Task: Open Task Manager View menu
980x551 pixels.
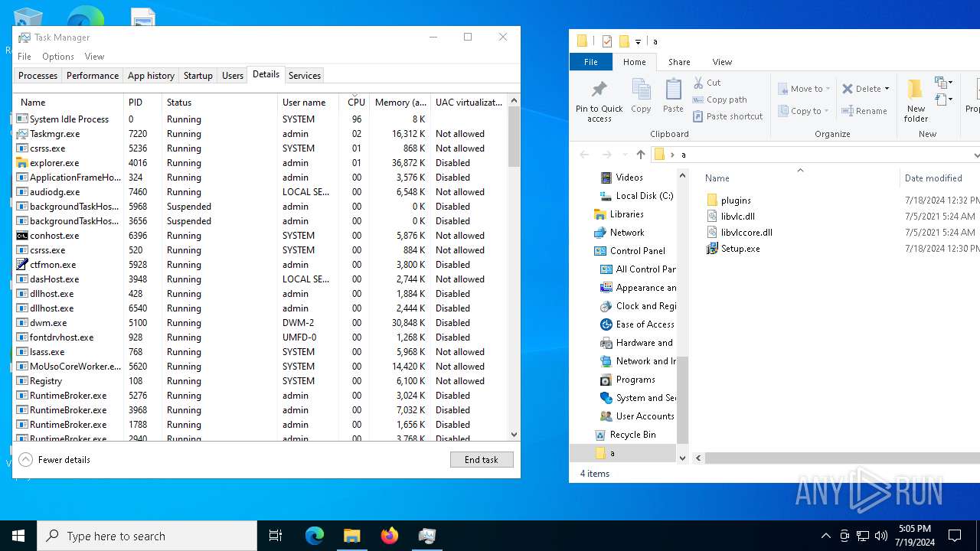Action: coord(94,57)
